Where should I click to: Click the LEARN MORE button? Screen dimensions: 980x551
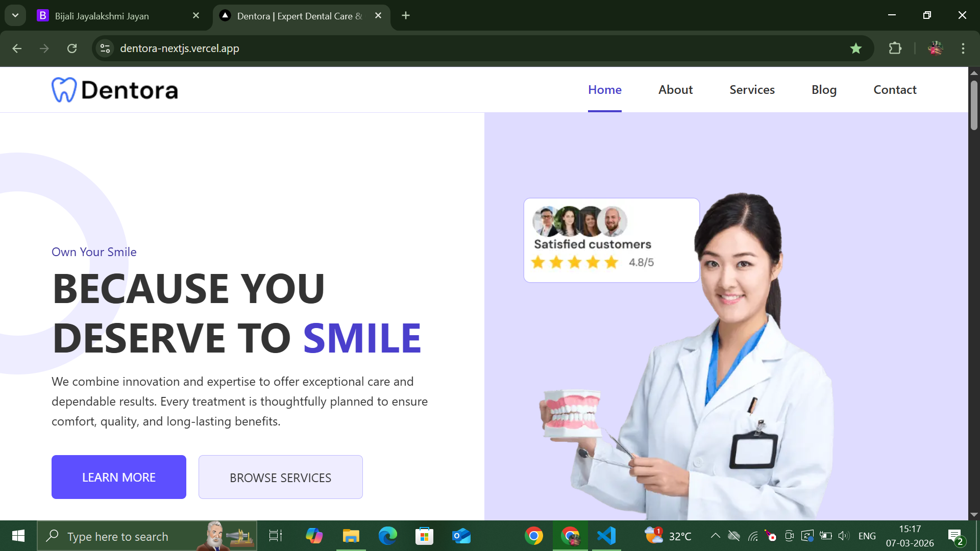[x=119, y=477]
